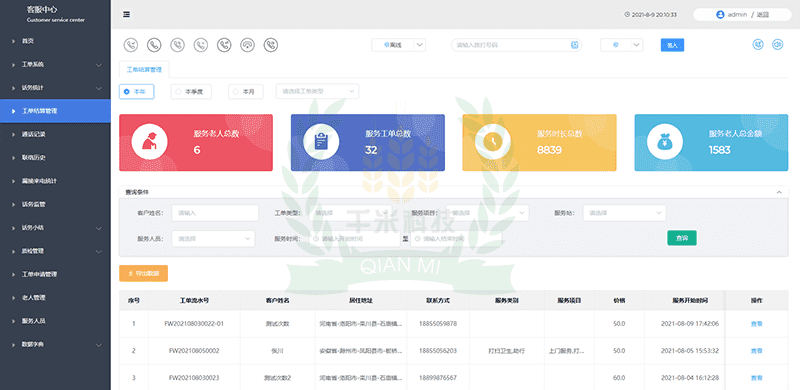This screenshot has width=800, height=390.
Task: Click the keypad icon inside the dial number field
Action: pyautogui.click(x=574, y=45)
